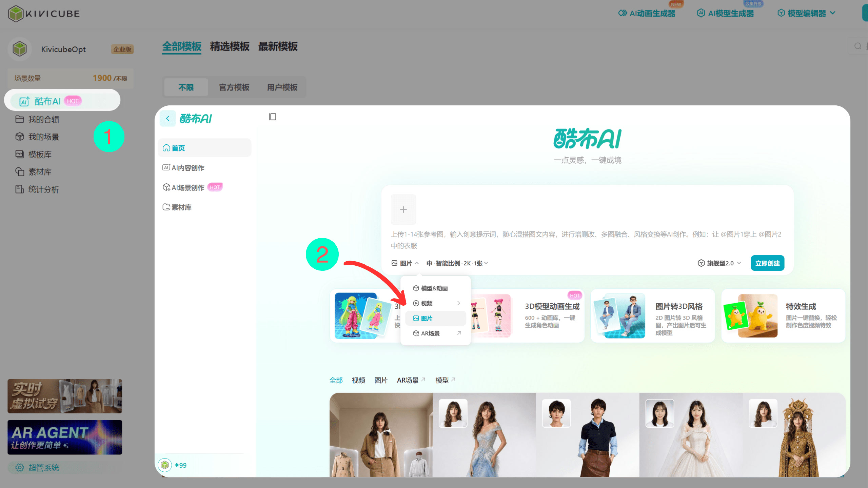The image size is (868, 488).
Task: Switch to the 视频 gallery filter tab
Action: click(358, 380)
